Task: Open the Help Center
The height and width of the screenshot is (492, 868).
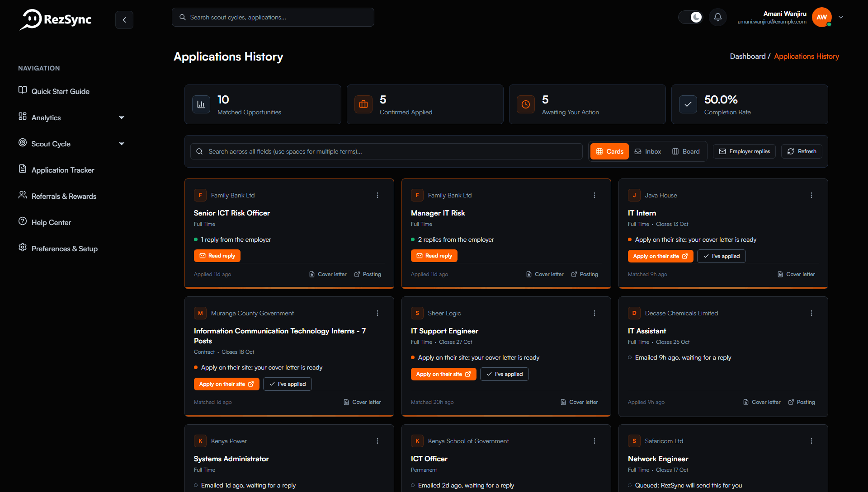Action: click(x=45, y=222)
